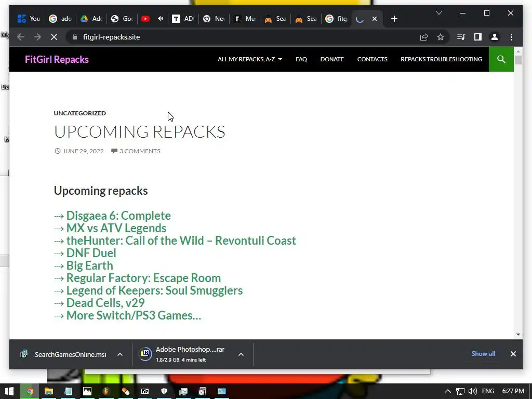Open the Windows Start menu
532x399 pixels.
(x=9, y=391)
